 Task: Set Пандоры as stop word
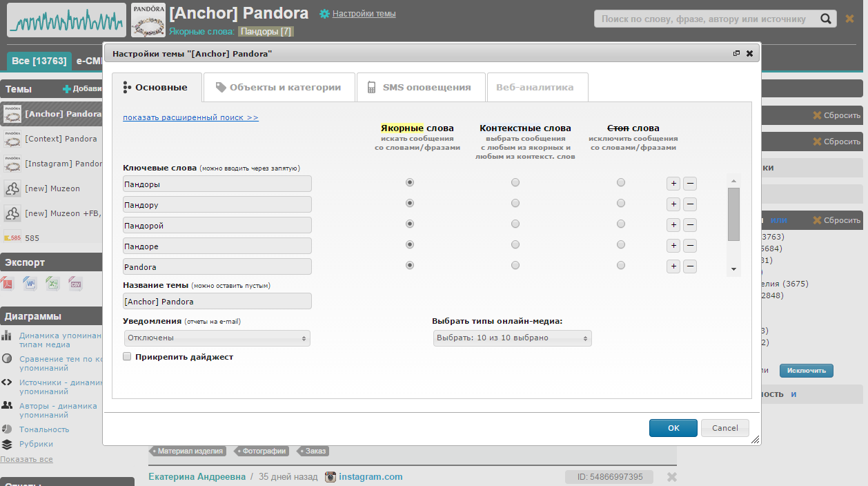(x=621, y=183)
